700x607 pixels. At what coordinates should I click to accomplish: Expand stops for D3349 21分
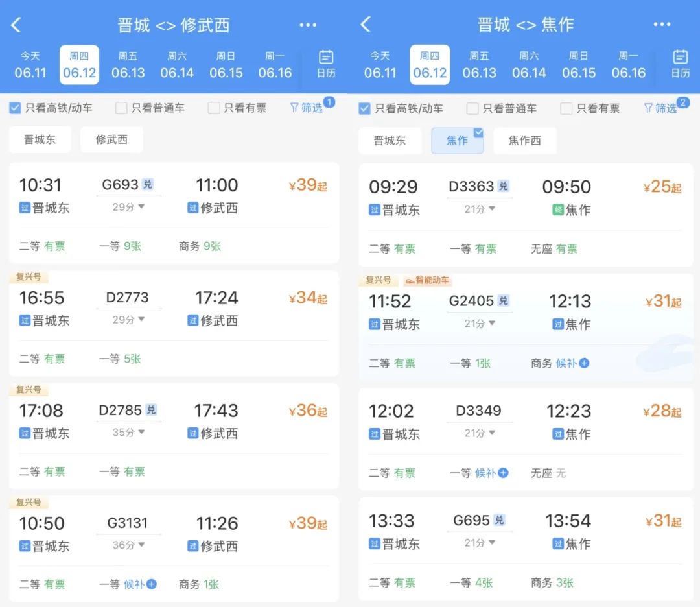click(x=480, y=433)
